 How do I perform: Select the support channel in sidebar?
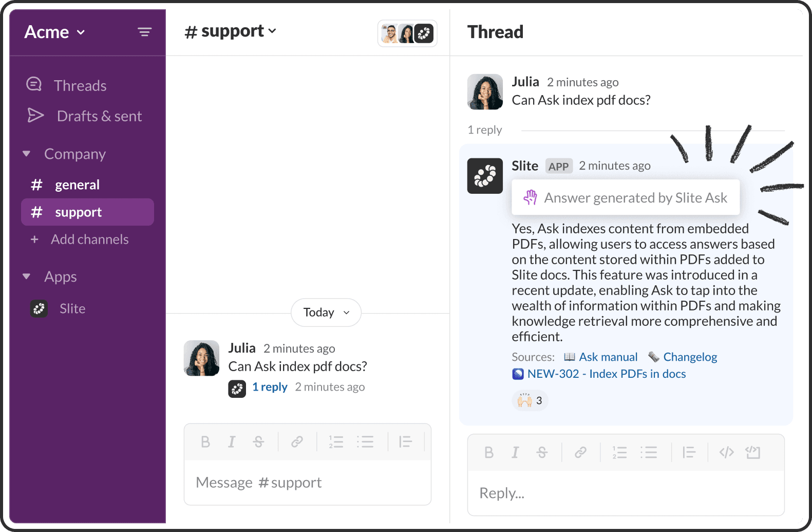tap(87, 212)
